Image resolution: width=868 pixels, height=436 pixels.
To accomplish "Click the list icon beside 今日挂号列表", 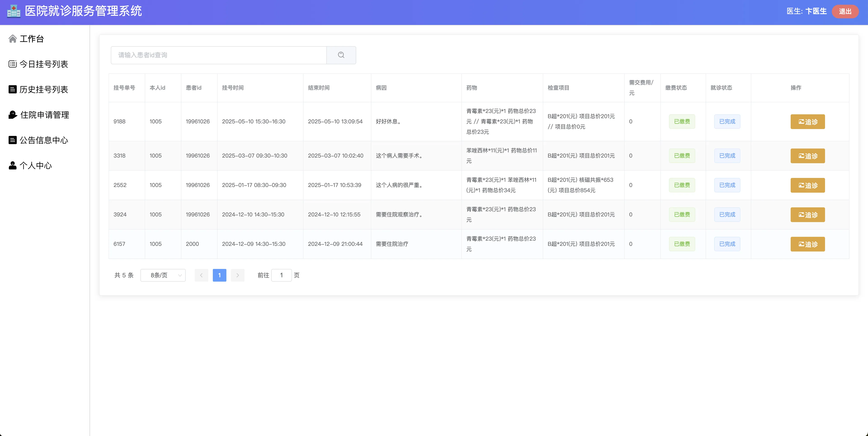I will click(x=12, y=64).
